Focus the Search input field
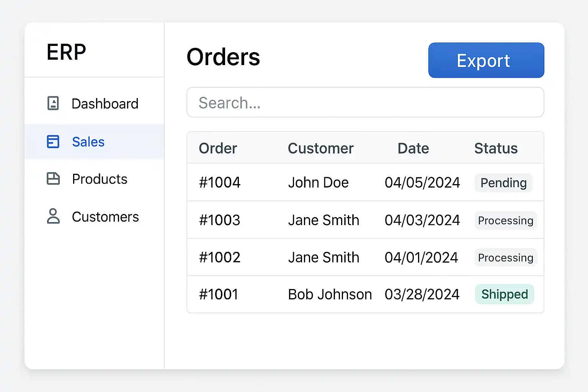Viewport: 588px width, 392px height. click(365, 103)
